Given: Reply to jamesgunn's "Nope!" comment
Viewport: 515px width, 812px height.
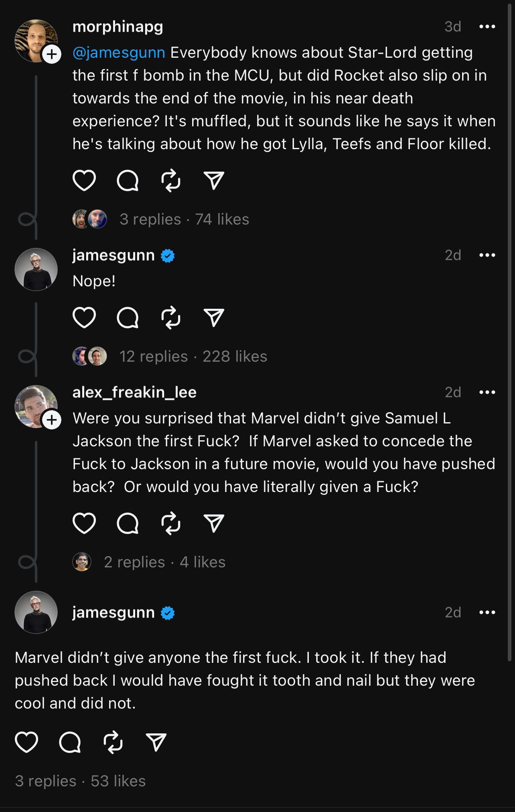Looking at the screenshot, I should click(127, 319).
